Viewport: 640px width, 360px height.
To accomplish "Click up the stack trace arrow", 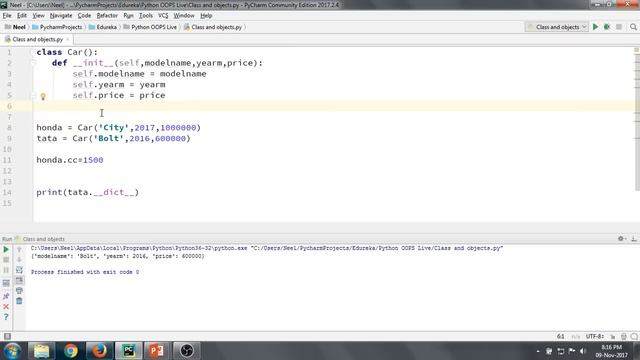I will point(19,249).
